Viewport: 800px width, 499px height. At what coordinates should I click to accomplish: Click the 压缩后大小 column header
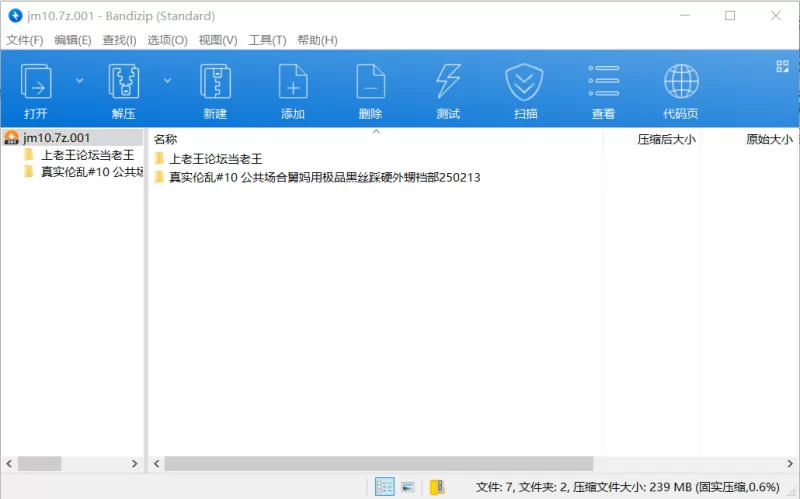point(666,140)
